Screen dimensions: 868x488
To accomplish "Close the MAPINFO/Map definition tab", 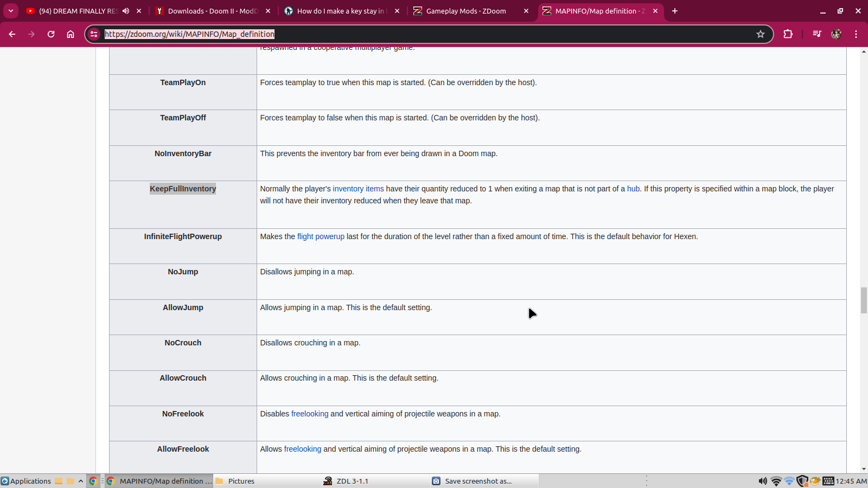I will coord(655,11).
